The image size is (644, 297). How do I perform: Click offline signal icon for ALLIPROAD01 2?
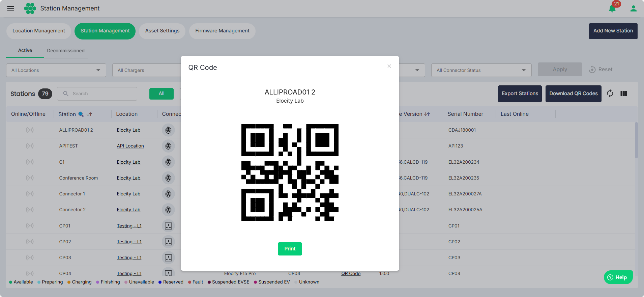[x=30, y=130]
